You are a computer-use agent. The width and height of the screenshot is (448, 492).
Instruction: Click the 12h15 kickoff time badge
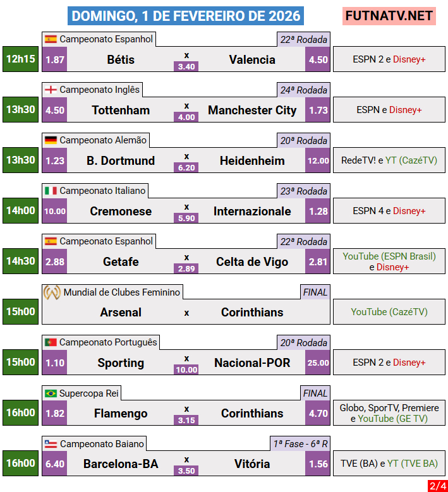(21, 59)
